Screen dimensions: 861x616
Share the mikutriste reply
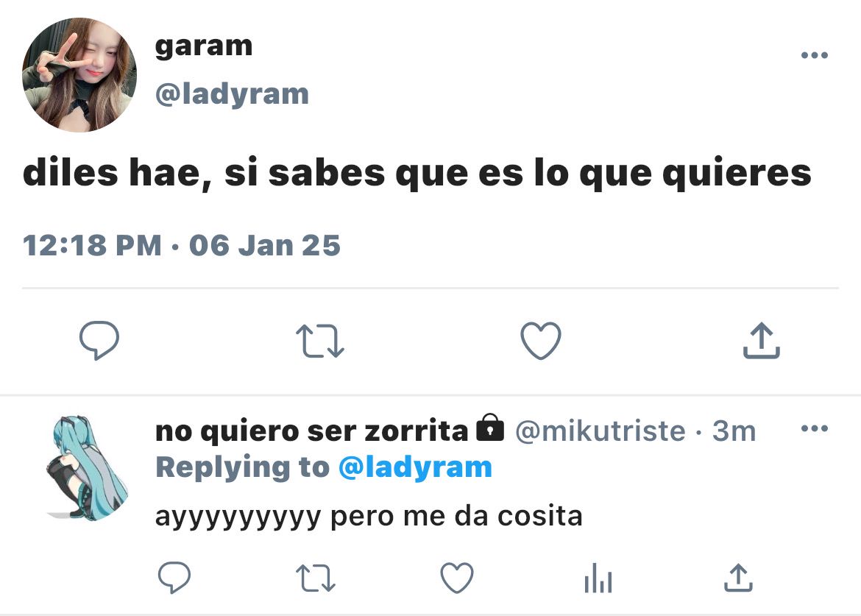click(739, 578)
